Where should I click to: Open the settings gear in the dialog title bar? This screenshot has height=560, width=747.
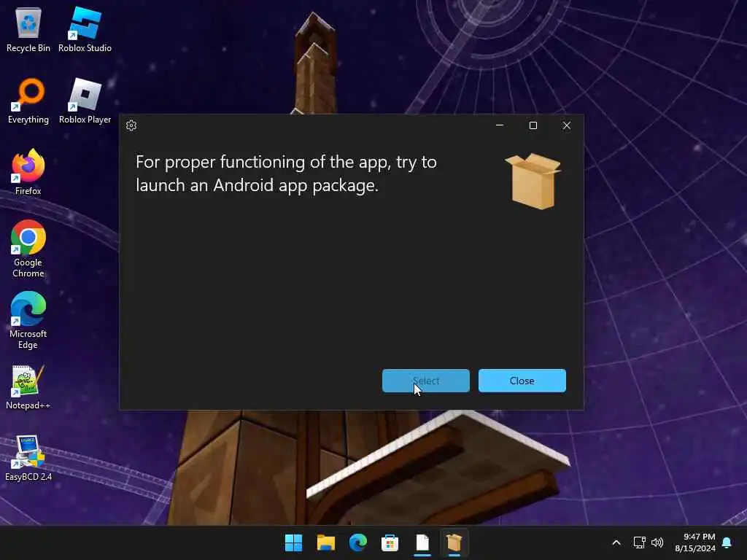pyautogui.click(x=131, y=125)
